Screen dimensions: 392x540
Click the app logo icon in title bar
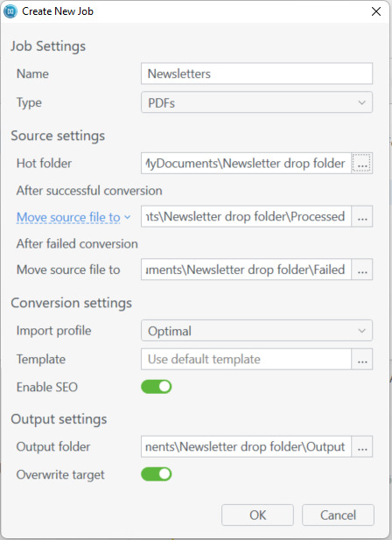point(10,11)
